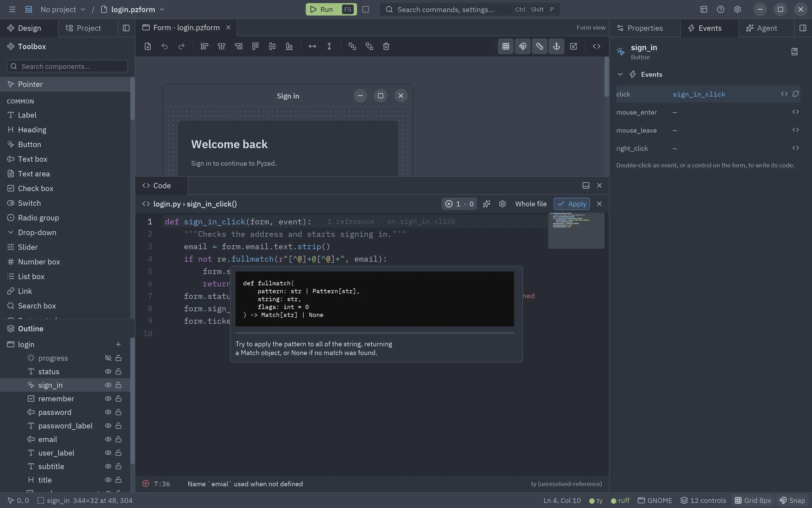Hide the remember checkbox control
This screenshot has height=508, width=812.
point(108,399)
